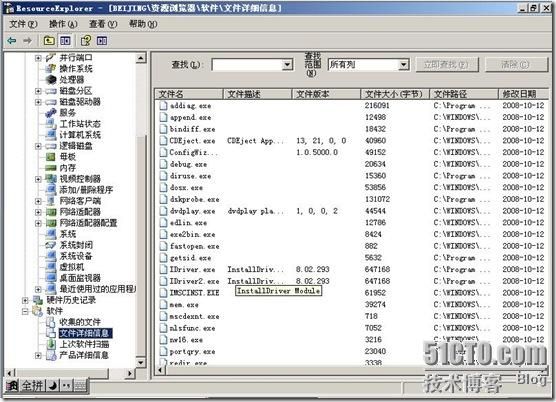Select the 内存 tree icon
556x402 pixels.
click(x=51, y=168)
